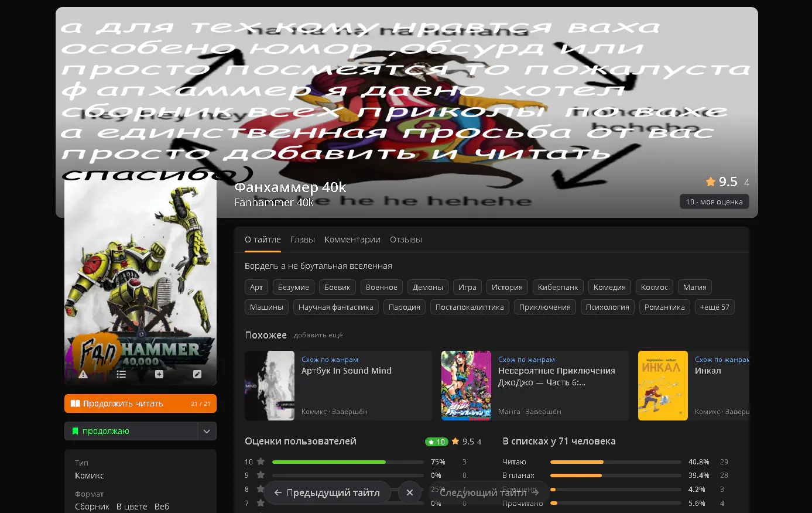Close the title navigation bar with X
The height and width of the screenshot is (513, 812).
coord(410,493)
